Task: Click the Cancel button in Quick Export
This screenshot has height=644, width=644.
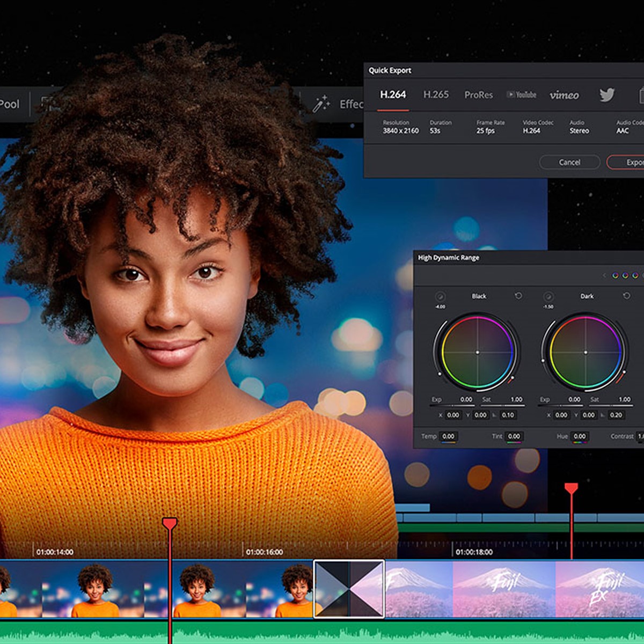Action: coord(571,162)
